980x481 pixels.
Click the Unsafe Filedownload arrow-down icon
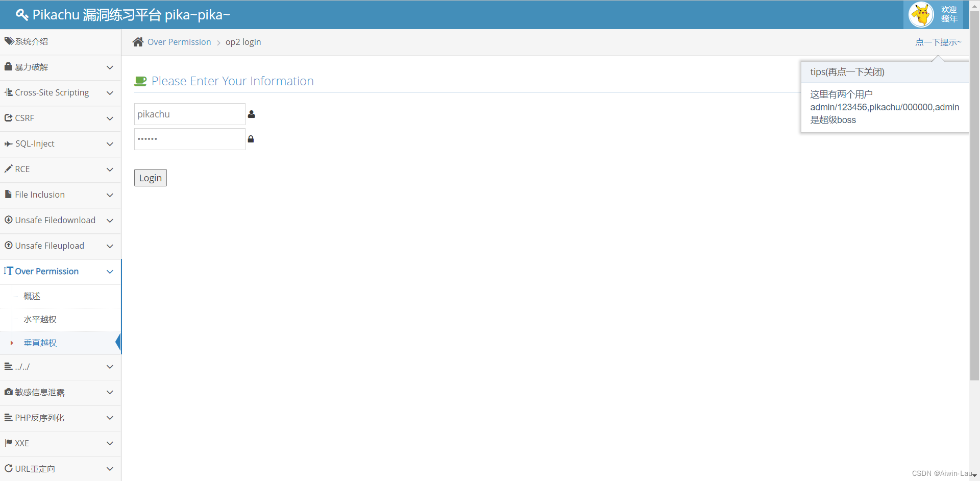[9, 220]
